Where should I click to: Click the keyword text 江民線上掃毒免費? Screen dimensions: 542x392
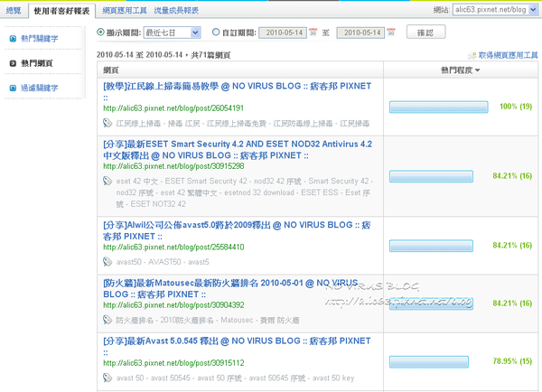[237, 124]
